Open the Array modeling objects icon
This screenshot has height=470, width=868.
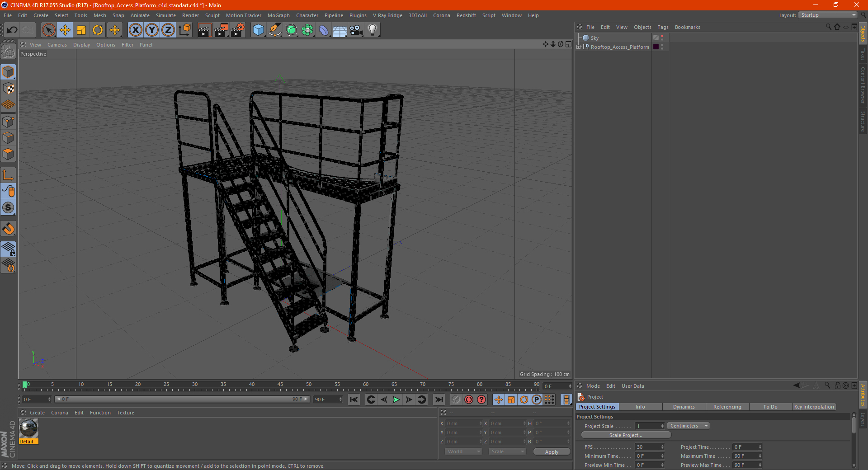coord(307,30)
